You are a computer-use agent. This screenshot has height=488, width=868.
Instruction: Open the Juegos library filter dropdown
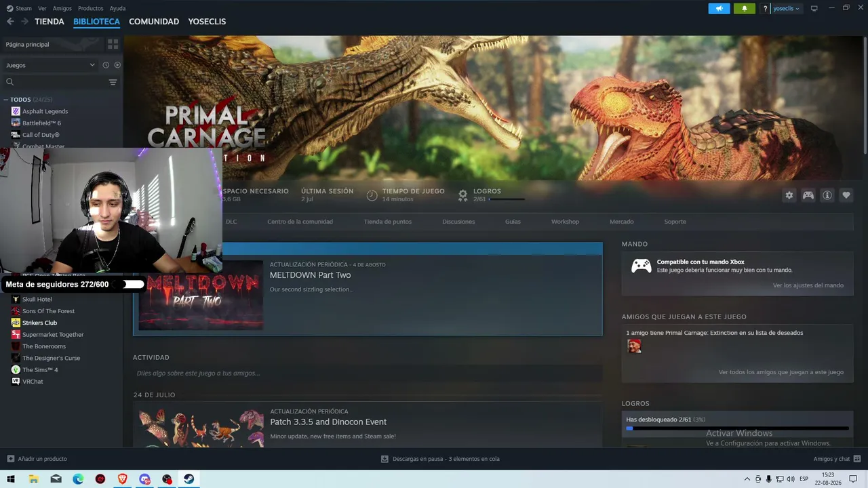51,65
